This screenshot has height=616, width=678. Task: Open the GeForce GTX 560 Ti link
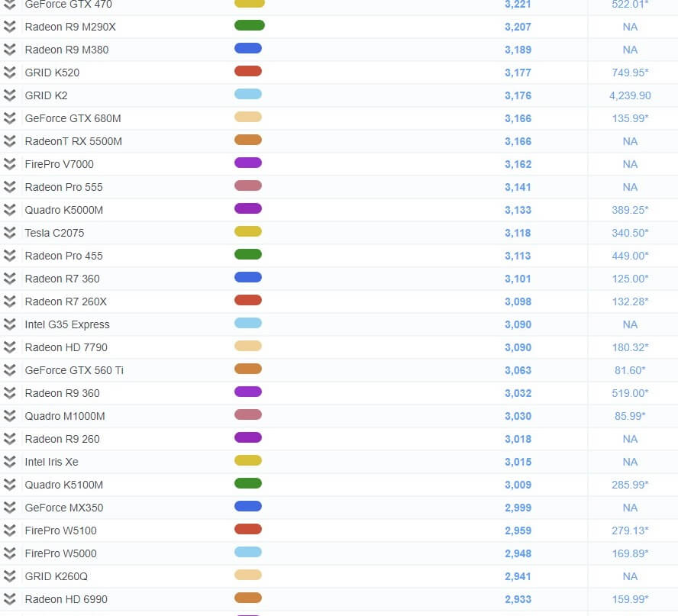74,370
